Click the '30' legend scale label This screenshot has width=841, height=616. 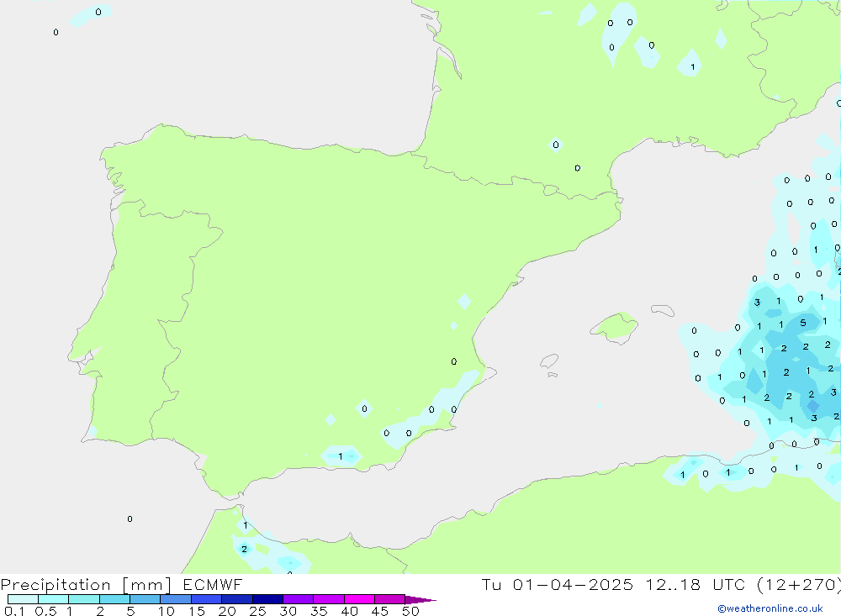pyautogui.click(x=288, y=611)
